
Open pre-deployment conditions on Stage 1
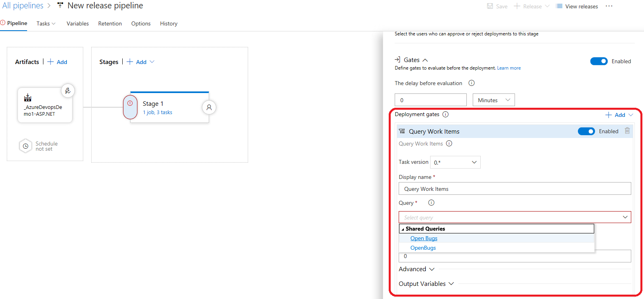130,107
